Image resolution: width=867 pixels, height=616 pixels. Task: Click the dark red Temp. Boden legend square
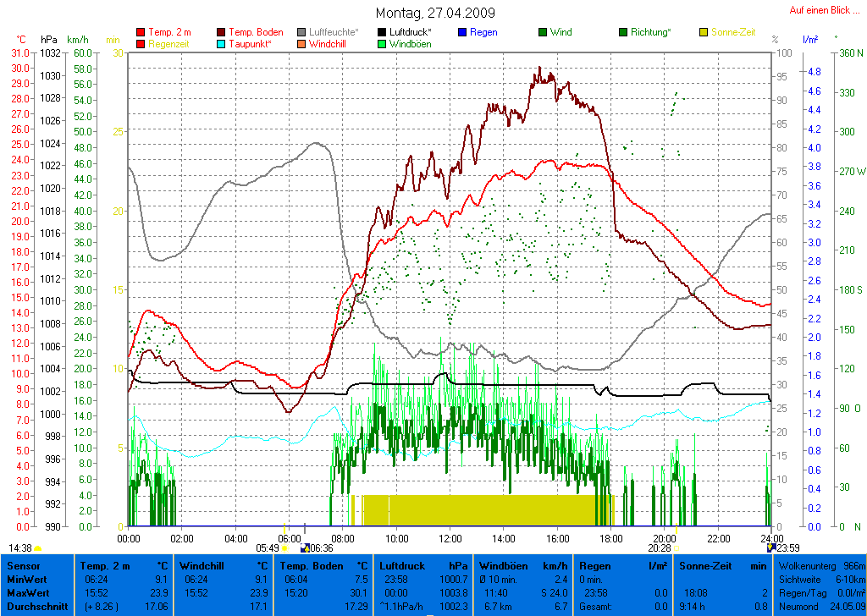coord(222,33)
